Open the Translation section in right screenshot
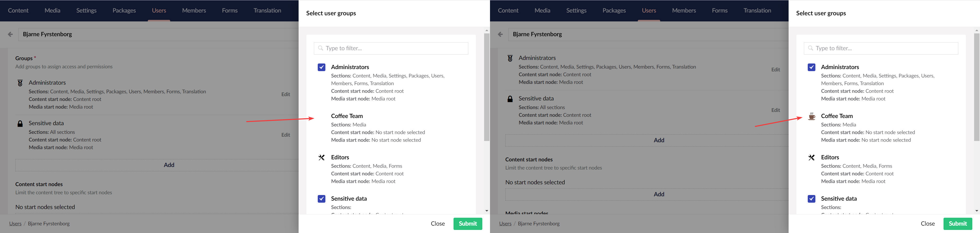Screen dimensions: 980x233 click(757, 11)
